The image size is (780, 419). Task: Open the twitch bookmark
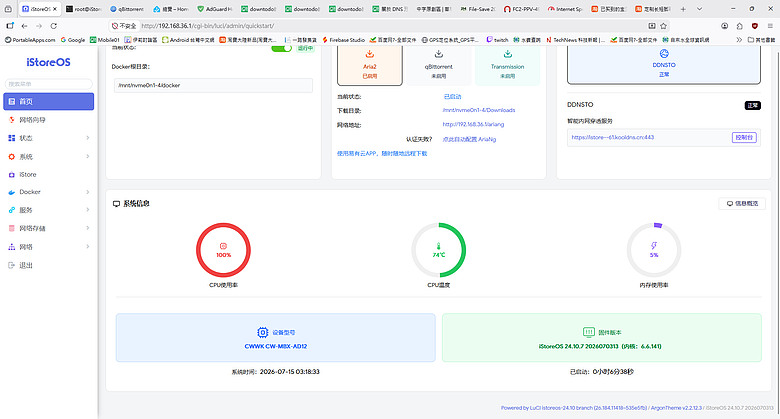[x=497, y=40]
